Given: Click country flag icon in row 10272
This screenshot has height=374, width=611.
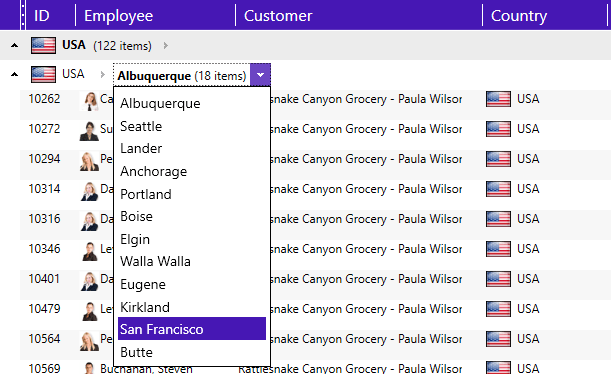Looking at the screenshot, I should pos(498,129).
